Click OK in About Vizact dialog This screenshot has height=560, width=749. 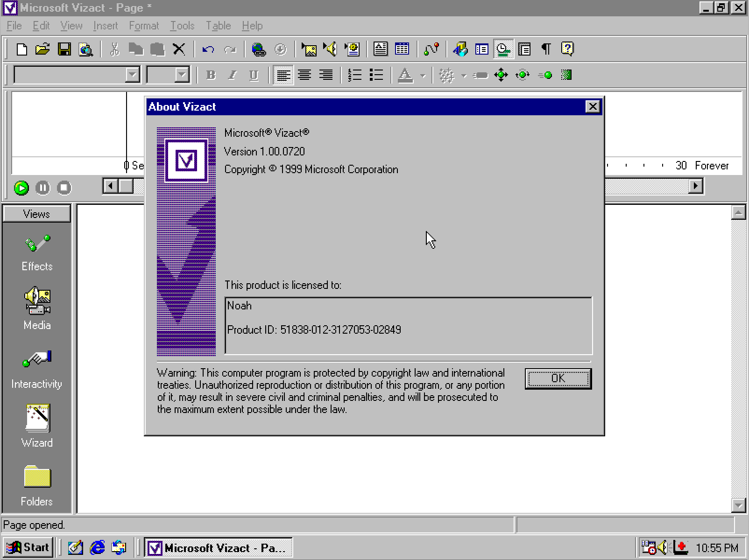point(558,378)
